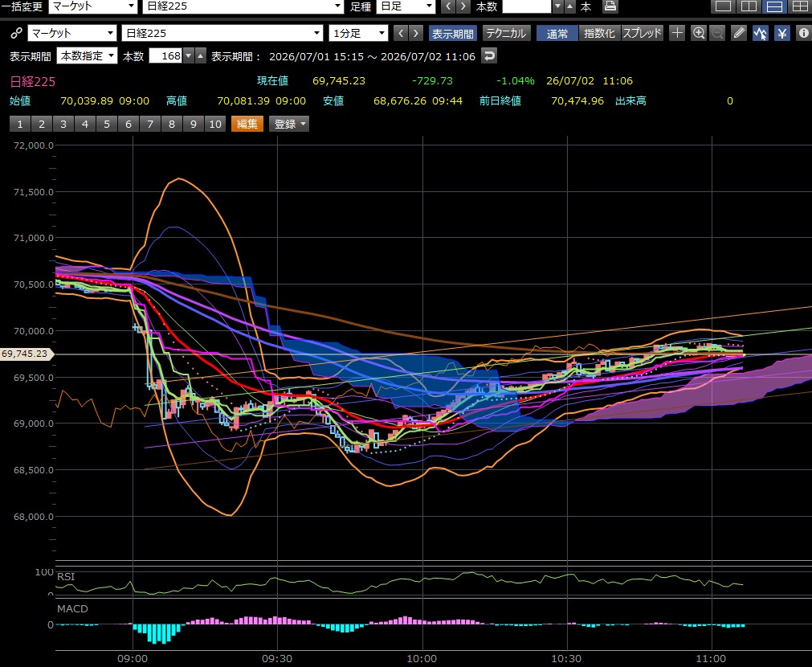Viewport: 812px width, 667px height.
Task: Open マーケット dropdown beside link icon
Action: 71,33
